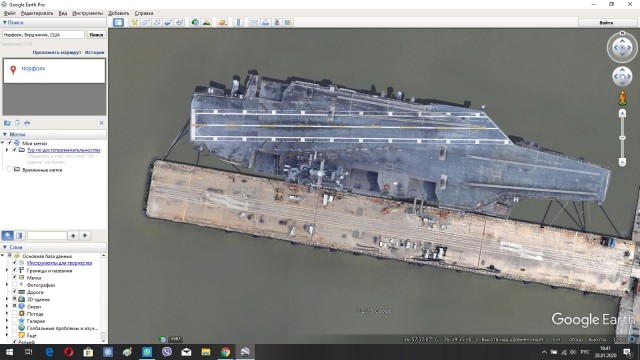Expand the Океан layer arrow

click(x=7, y=306)
